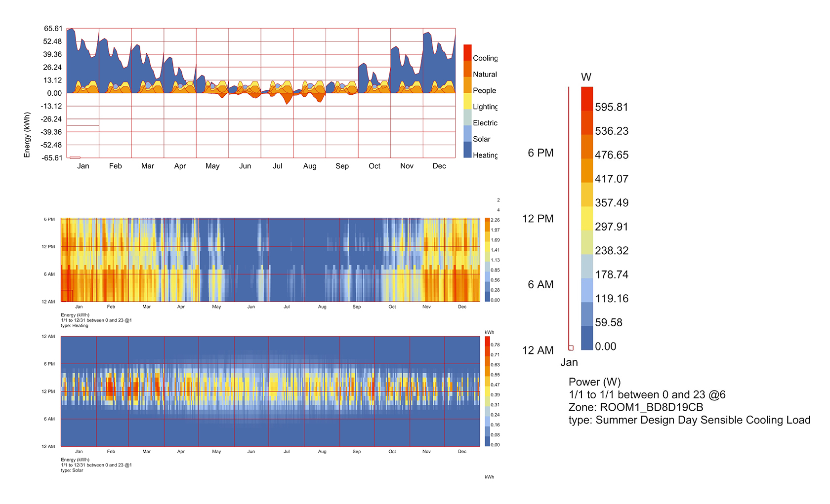Click the 12 PM label beside the W legend
The image size is (830, 504).
click(x=538, y=219)
